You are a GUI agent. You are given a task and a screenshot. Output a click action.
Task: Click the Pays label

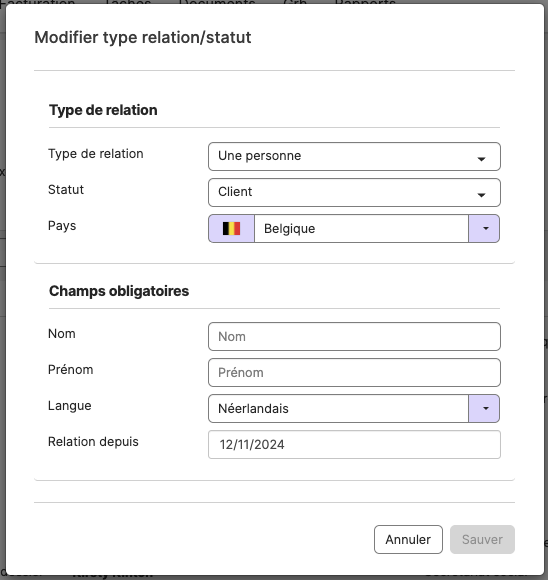pos(62,226)
